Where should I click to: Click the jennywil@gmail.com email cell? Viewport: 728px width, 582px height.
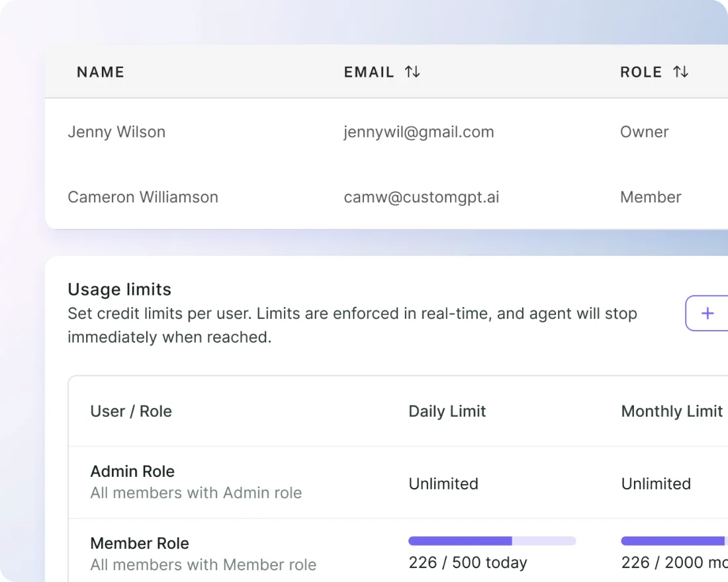point(419,132)
